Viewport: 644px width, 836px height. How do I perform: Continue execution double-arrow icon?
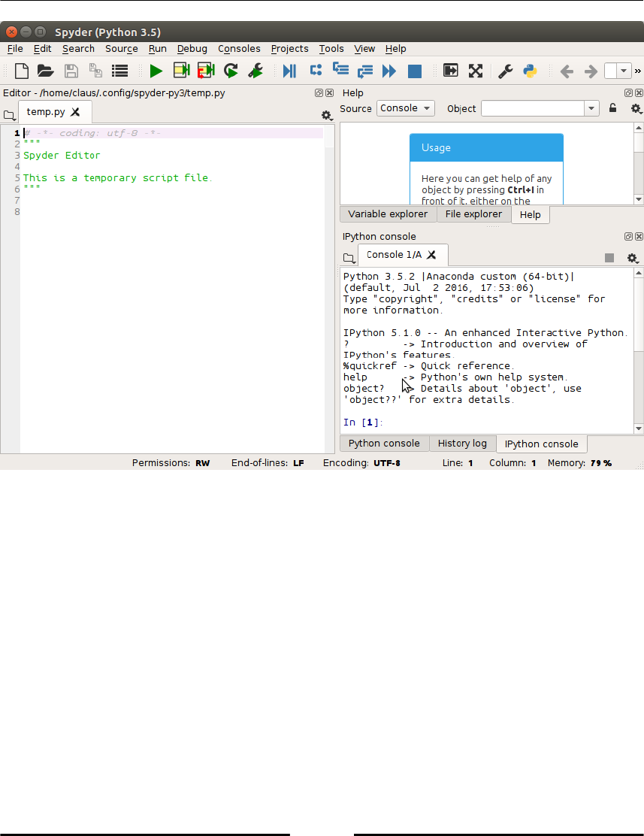coord(390,71)
